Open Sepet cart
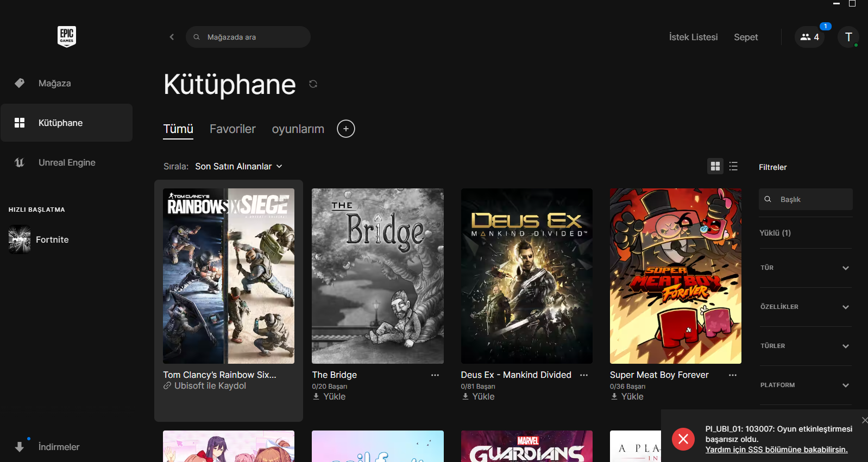 [746, 37]
